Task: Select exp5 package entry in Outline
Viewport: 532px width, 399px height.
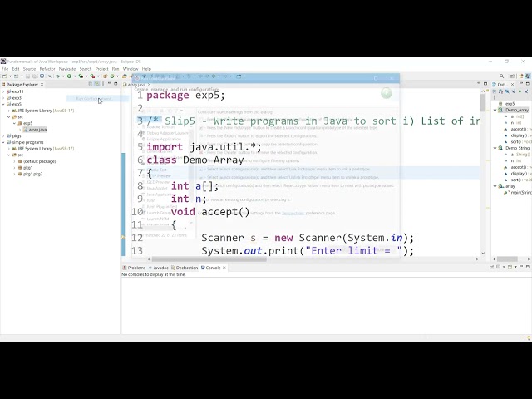Action: (506, 104)
